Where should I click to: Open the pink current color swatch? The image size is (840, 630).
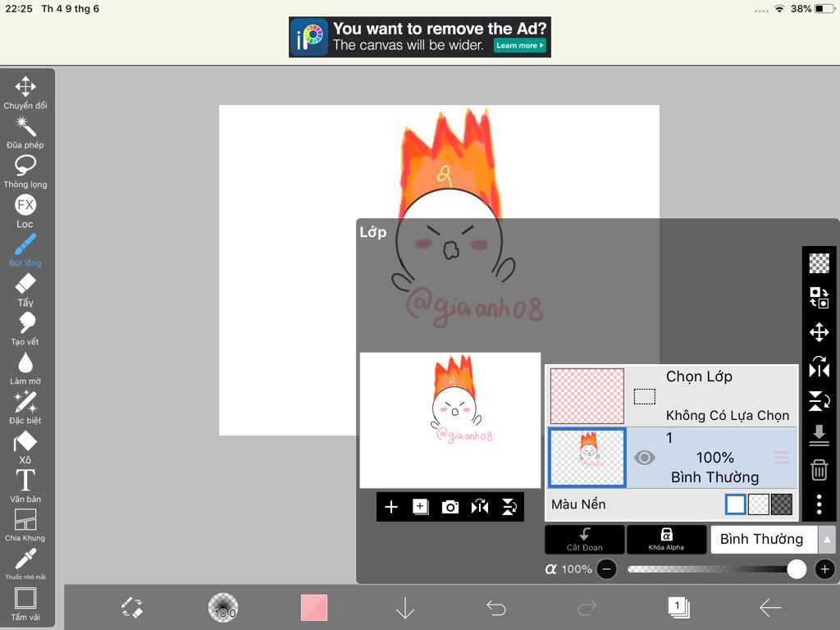click(314, 608)
